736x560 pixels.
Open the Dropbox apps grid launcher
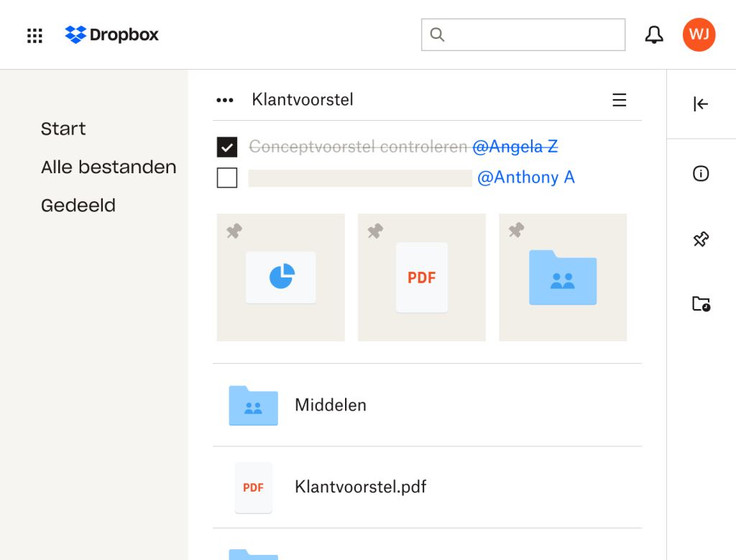34,35
